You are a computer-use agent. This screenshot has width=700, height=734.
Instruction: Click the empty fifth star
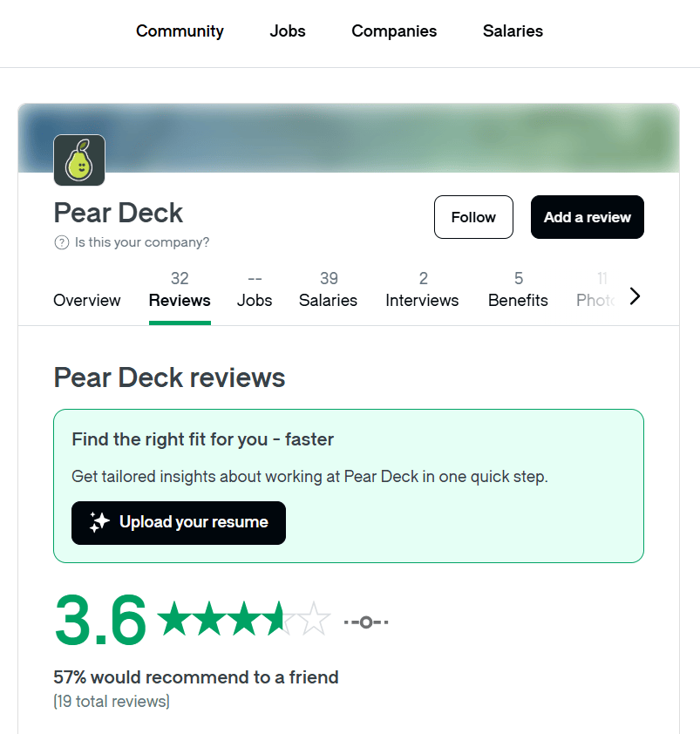312,619
